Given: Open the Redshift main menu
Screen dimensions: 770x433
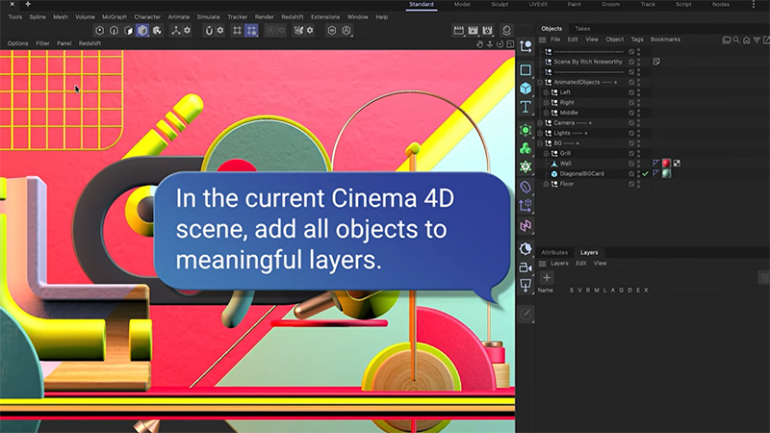Looking at the screenshot, I should [292, 17].
